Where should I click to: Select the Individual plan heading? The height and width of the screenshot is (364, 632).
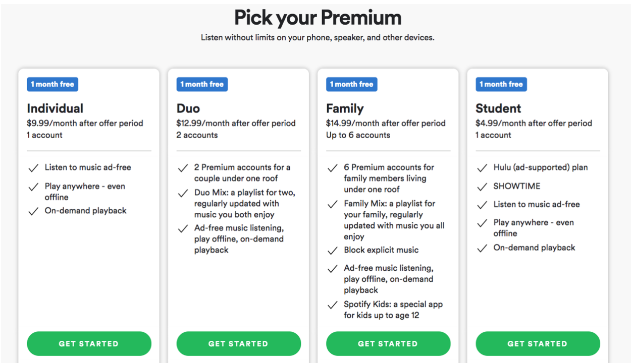pos(55,108)
